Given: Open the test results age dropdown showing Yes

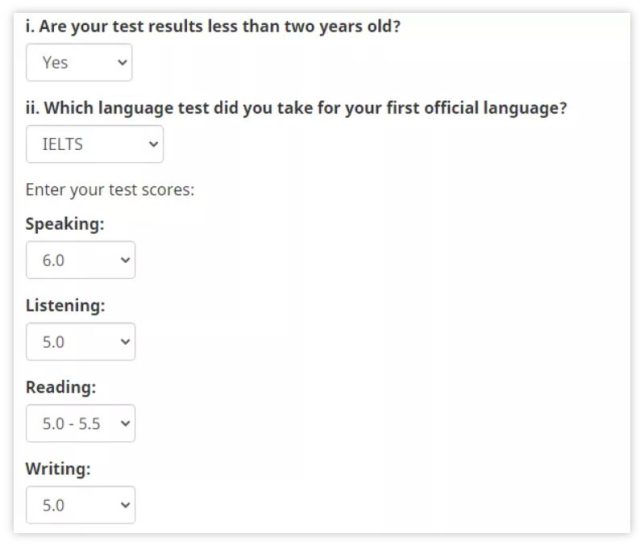Looking at the screenshot, I should pyautogui.click(x=78, y=63).
